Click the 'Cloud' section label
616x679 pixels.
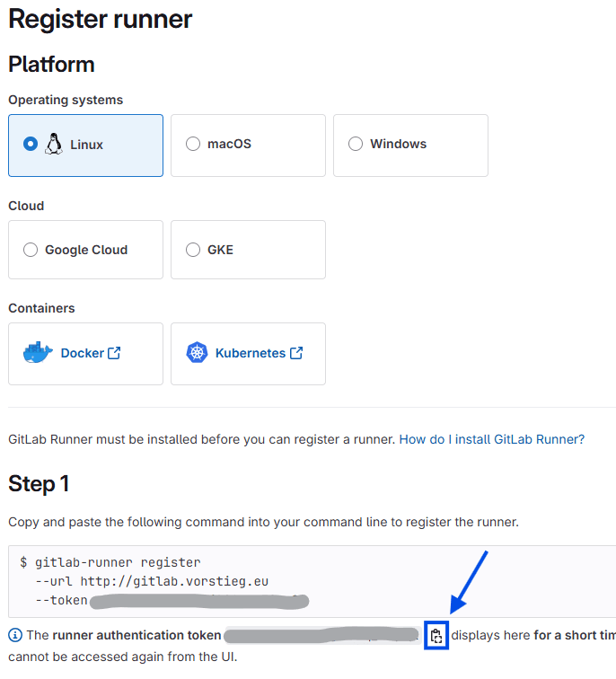tap(26, 206)
